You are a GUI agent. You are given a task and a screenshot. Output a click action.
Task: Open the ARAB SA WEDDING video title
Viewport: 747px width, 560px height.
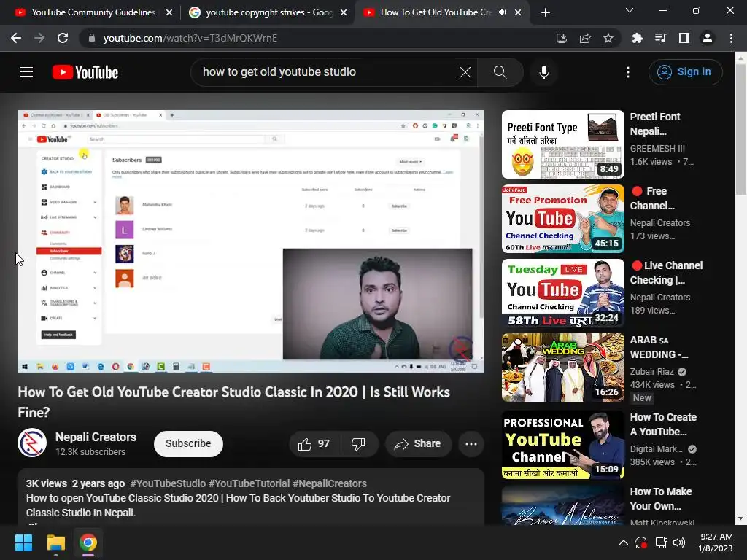(x=659, y=347)
